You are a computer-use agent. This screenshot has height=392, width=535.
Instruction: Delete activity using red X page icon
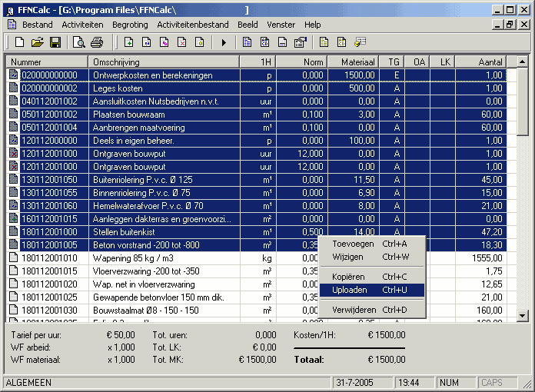182,42
